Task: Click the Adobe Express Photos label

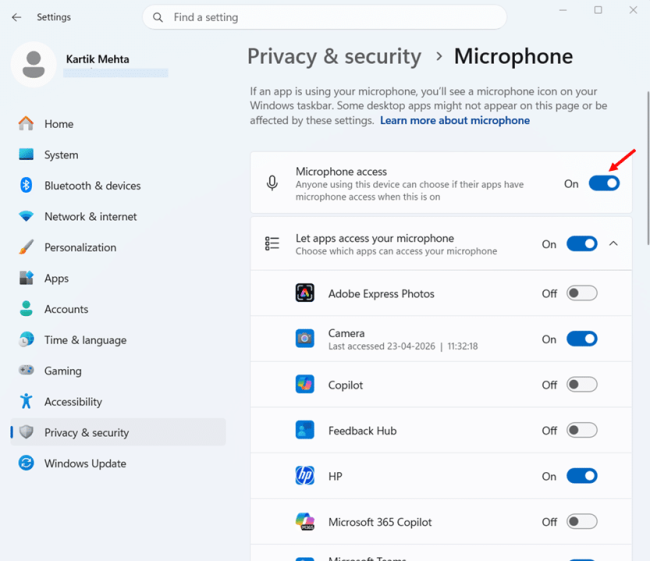Action: pyautogui.click(x=381, y=294)
